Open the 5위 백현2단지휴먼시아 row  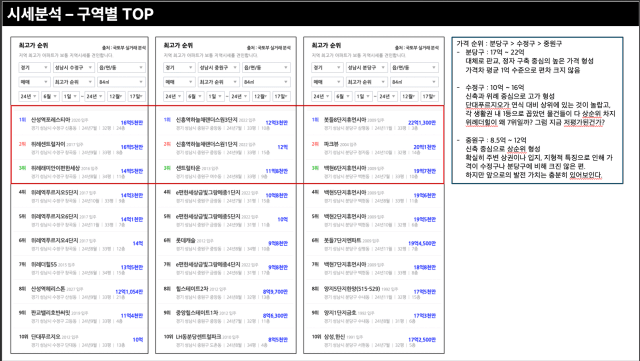374,220
